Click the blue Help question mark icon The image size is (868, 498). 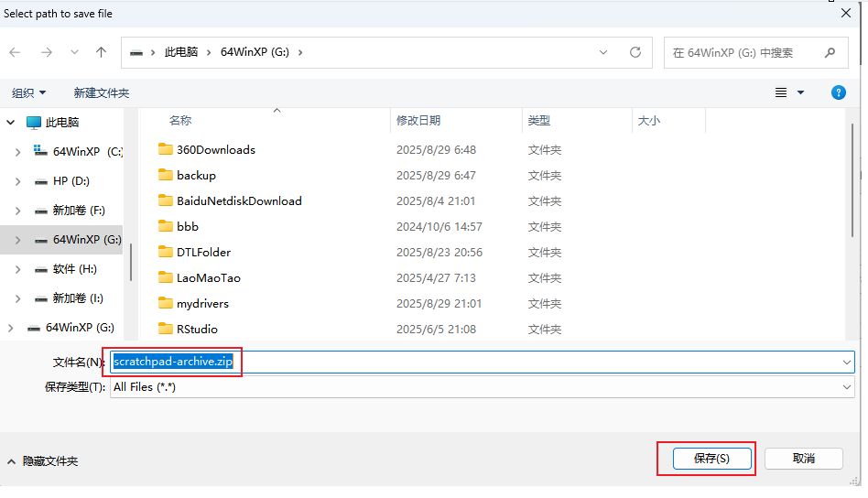click(x=837, y=92)
